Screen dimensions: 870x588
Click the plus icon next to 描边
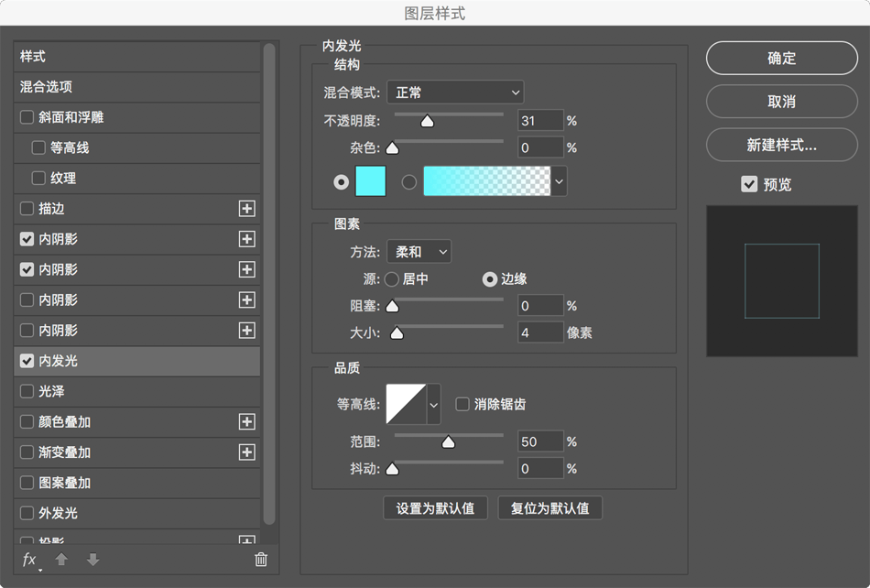(247, 209)
